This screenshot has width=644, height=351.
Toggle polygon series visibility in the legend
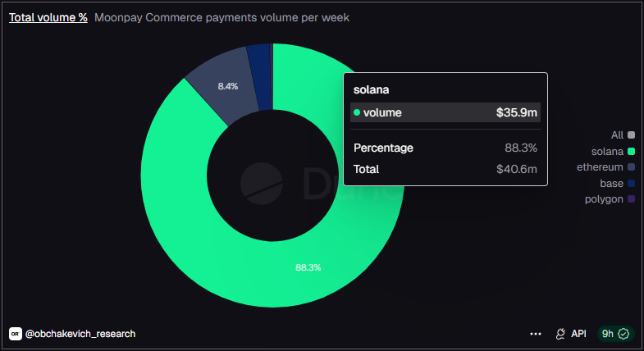coord(604,199)
